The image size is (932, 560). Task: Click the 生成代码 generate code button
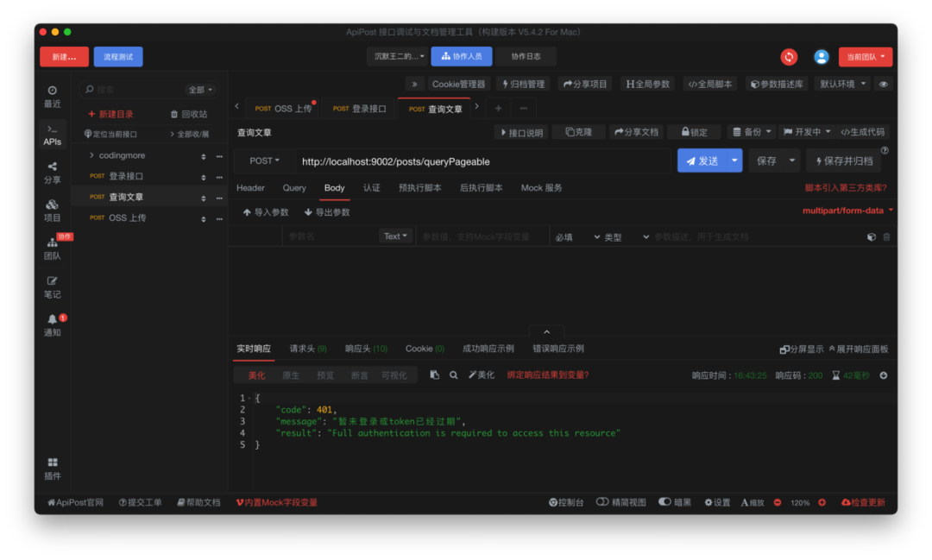[862, 132]
